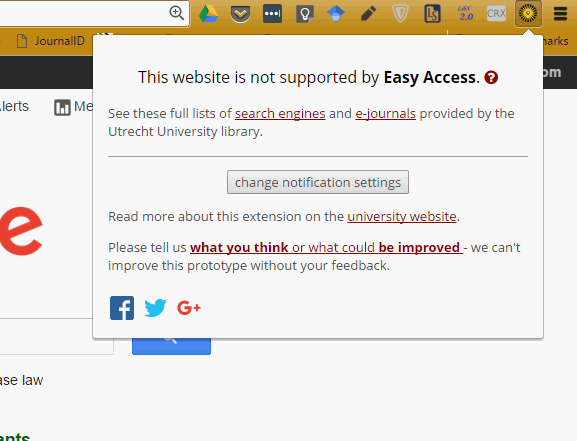Share on Google Plus icon
Screen dimensions: 577x441
pos(189,308)
